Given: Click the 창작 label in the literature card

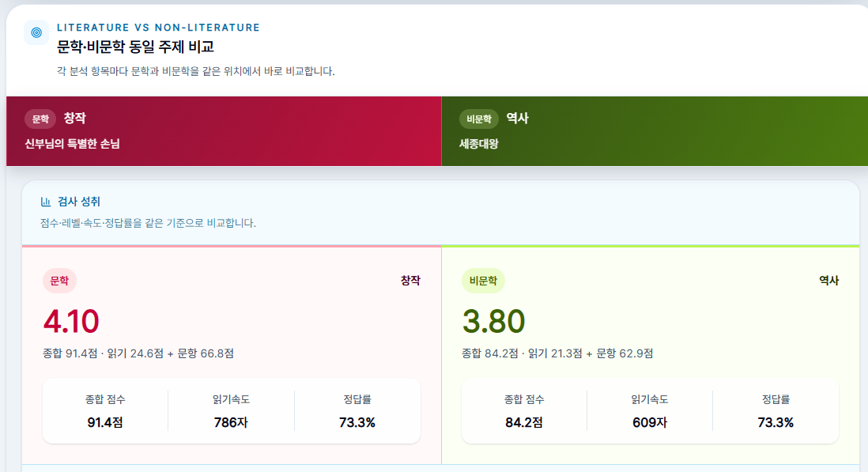Looking at the screenshot, I should (x=410, y=281).
